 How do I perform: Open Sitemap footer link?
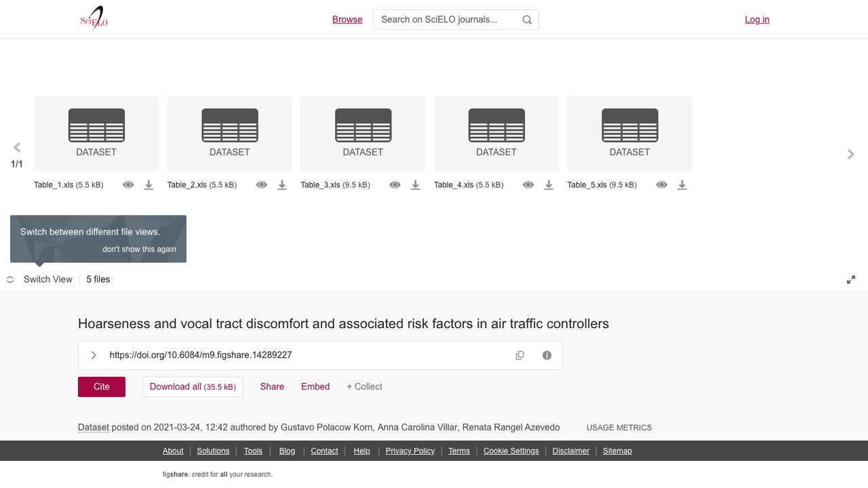pos(617,451)
